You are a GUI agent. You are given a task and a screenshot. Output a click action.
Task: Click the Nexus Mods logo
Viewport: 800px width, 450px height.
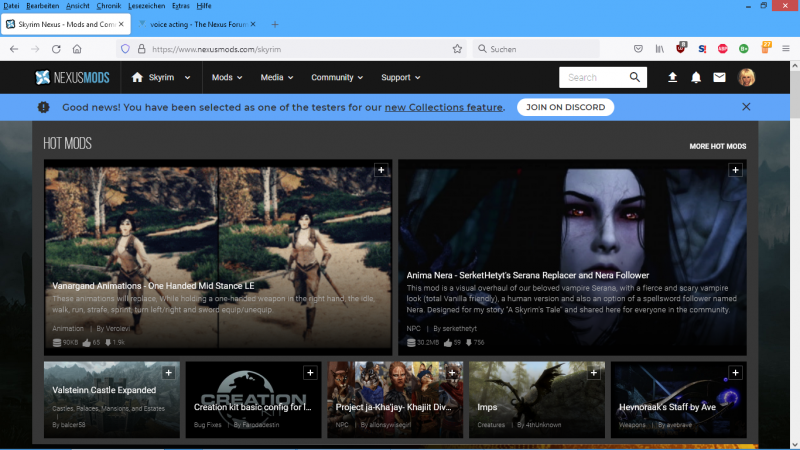72,78
